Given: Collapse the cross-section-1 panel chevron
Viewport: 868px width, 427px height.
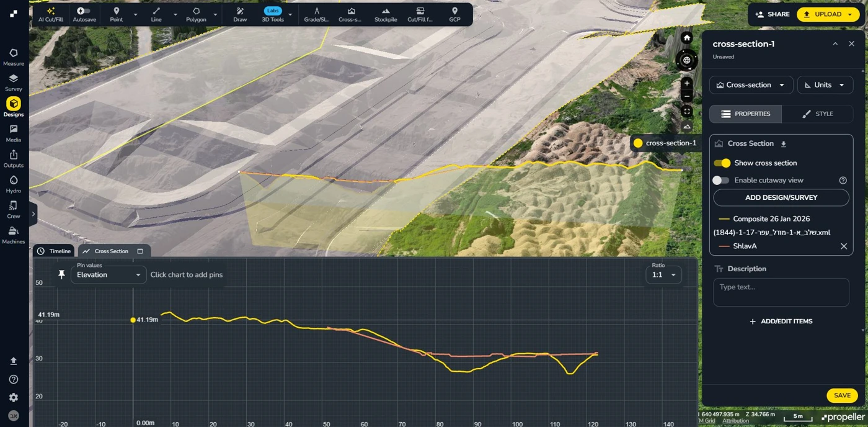Looking at the screenshot, I should tap(835, 44).
